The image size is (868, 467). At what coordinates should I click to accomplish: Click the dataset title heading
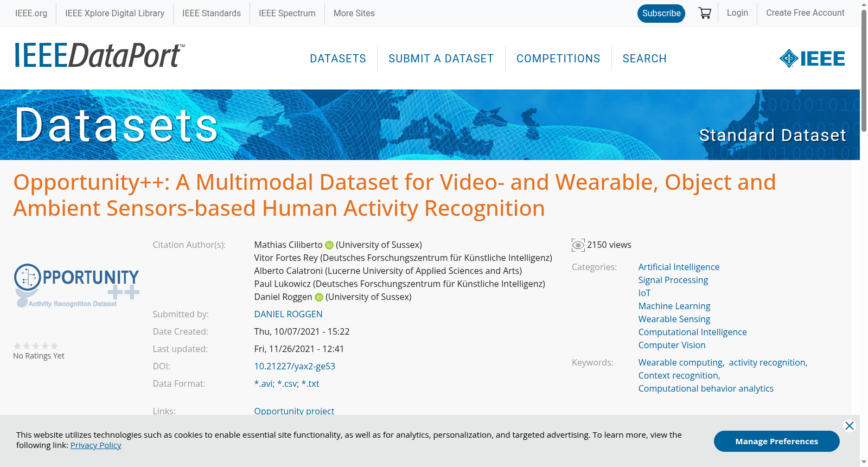pos(394,195)
